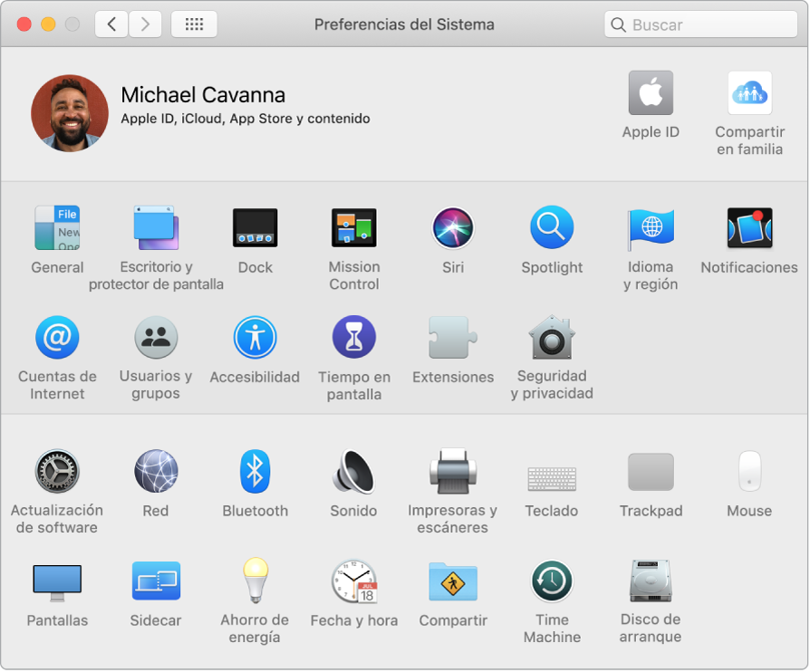810x672 pixels.
Task: Click the back navigation arrow
Action: pyautogui.click(x=111, y=24)
